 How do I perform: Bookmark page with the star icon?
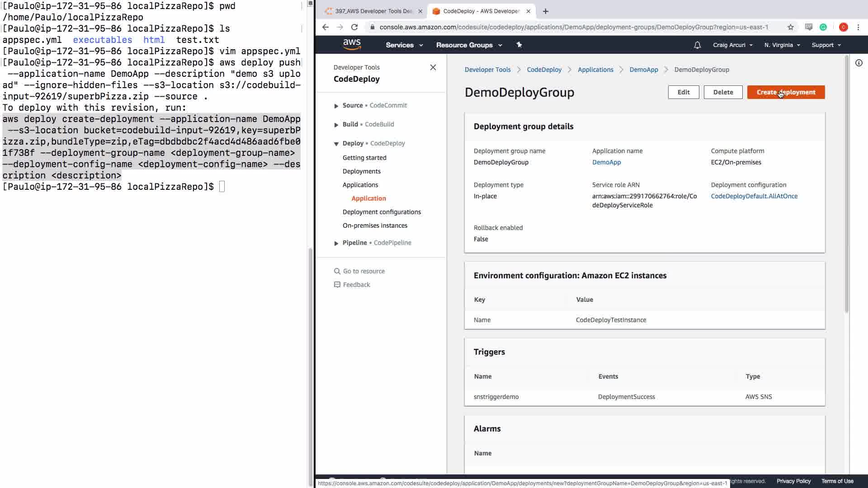[791, 27]
